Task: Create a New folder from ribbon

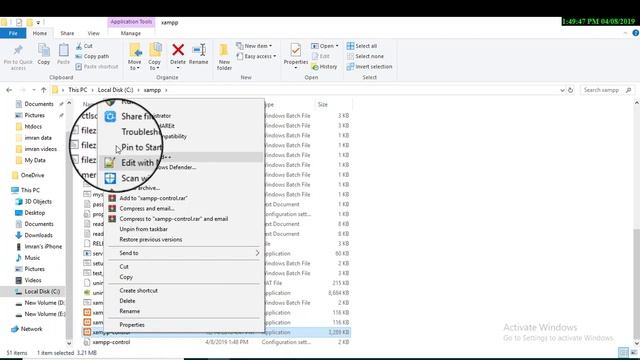Action: (x=224, y=56)
